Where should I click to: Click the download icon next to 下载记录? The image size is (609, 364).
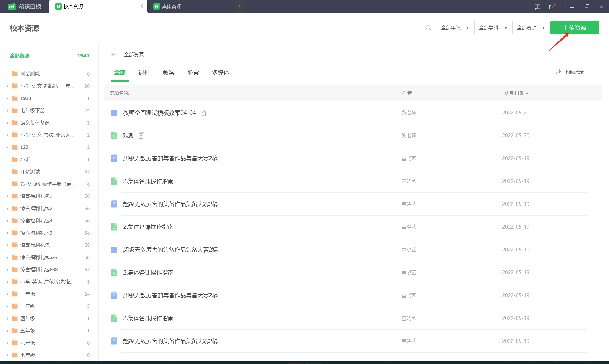559,72
